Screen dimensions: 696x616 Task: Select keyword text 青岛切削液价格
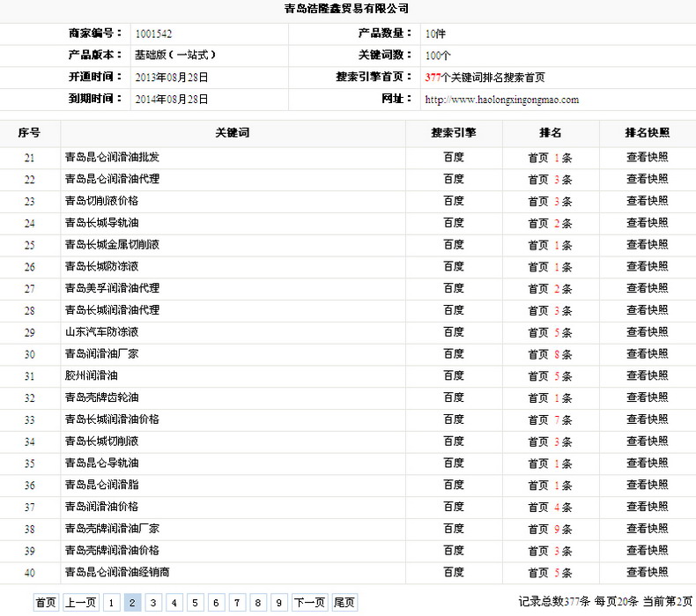point(101,201)
